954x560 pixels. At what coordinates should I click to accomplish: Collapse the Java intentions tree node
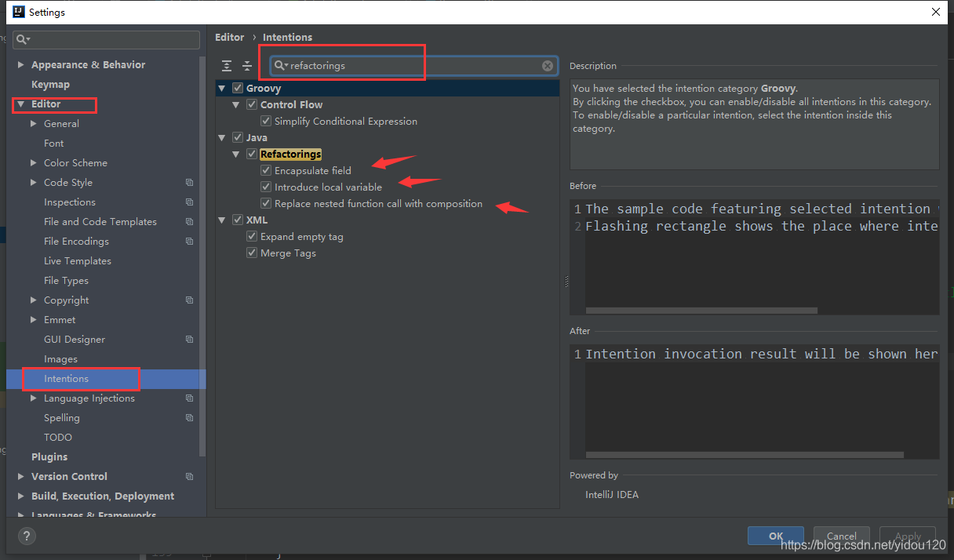coord(223,138)
